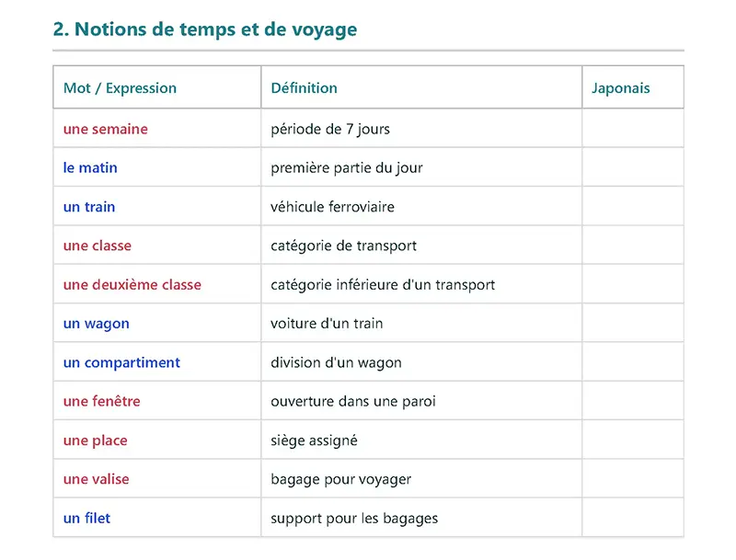Focus the empty Japonais cell for "une fenêtre"
Screen dimensions: 736x560
tap(632, 402)
